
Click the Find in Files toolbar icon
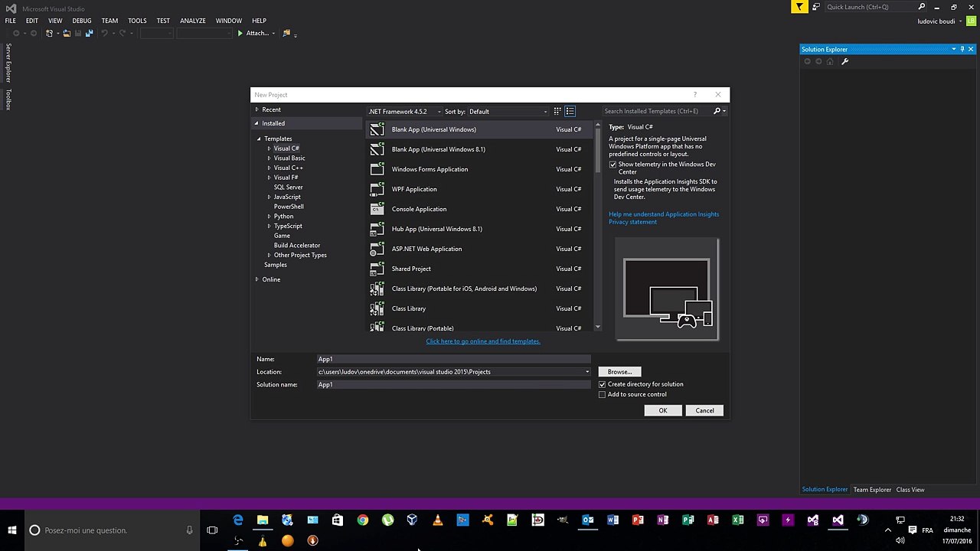287,33
